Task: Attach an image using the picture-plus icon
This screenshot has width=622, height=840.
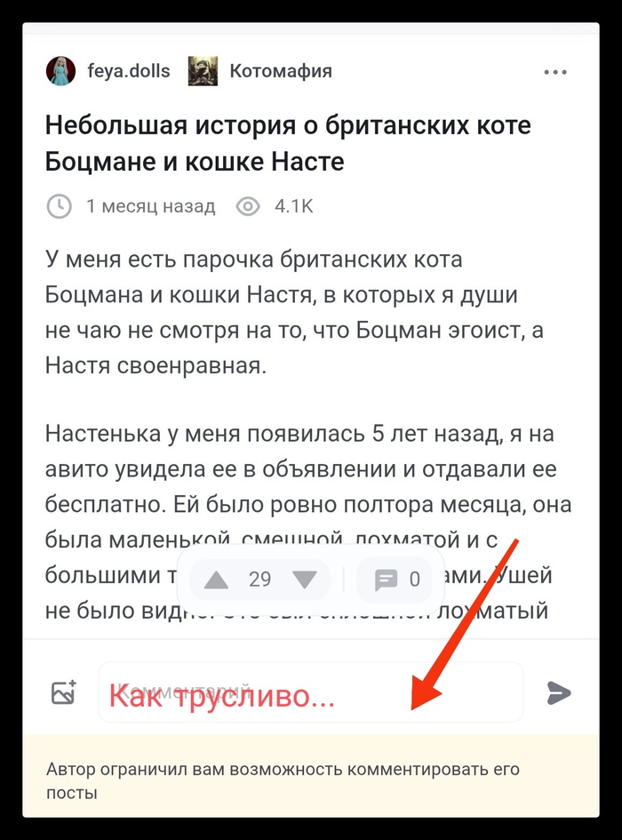Action: point(64,692)
